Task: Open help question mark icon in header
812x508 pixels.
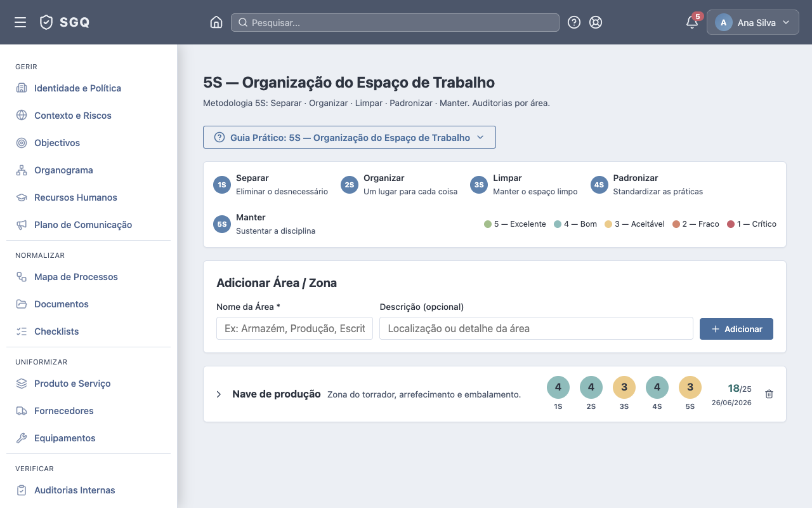Action: click(574, 22)
